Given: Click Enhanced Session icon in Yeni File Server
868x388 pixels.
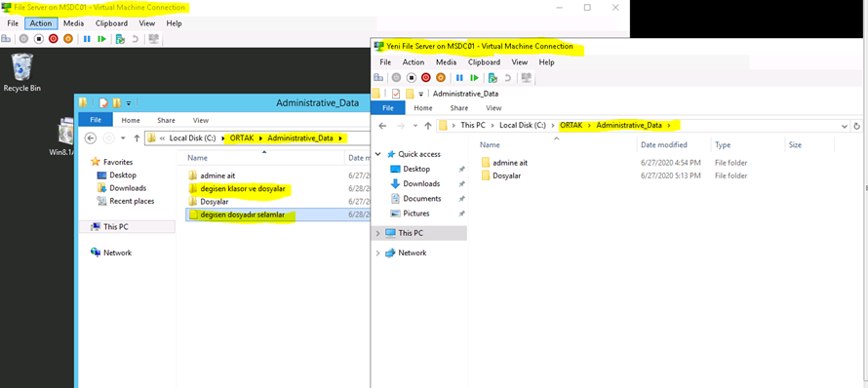Looking at the screenshot, I should (x=526, y=77).
